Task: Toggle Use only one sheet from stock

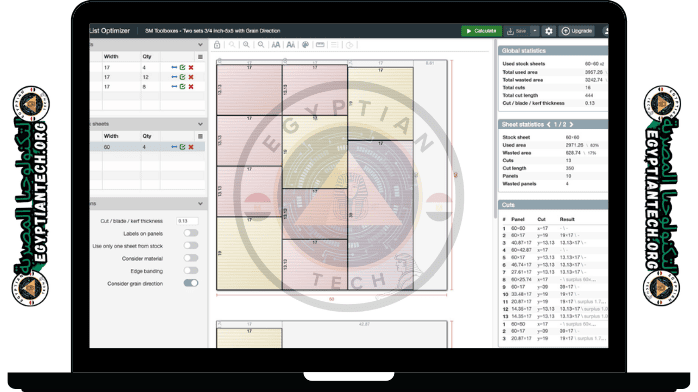Action: pos(191,246)
